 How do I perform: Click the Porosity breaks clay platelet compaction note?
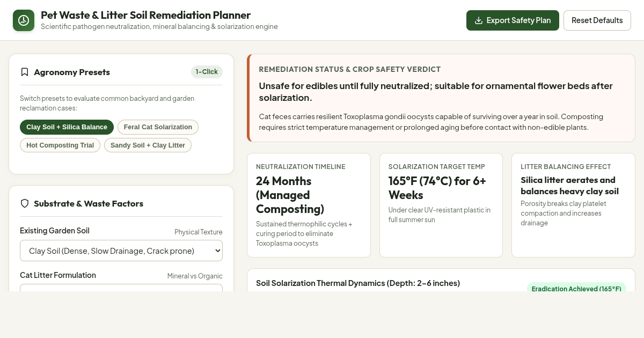tap(563, 213)
